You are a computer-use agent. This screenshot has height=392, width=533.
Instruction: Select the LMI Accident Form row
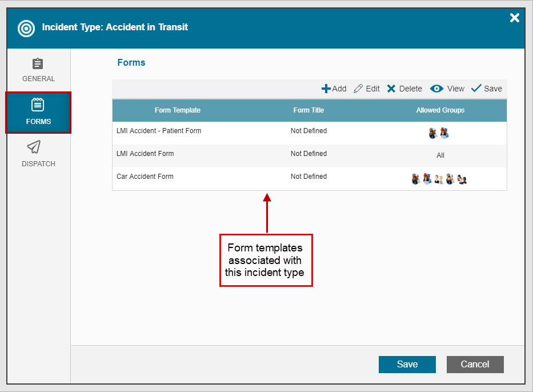tap(145, 154)
